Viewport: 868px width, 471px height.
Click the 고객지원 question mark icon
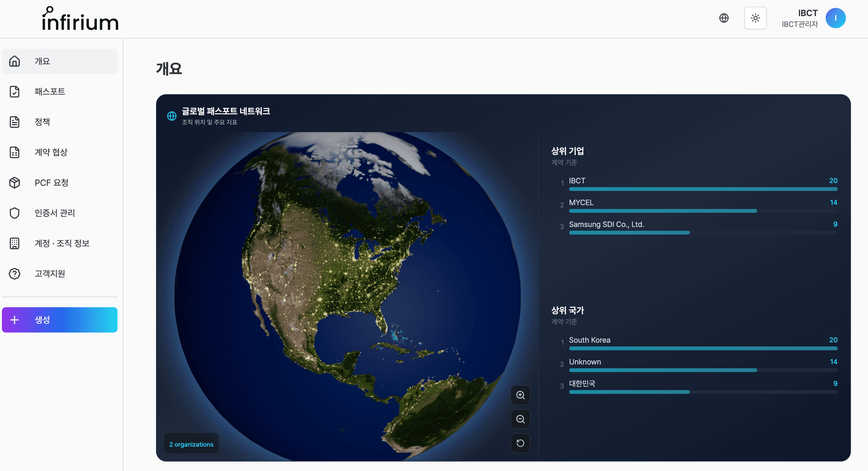pyautogui.click(x=15, y=273)
